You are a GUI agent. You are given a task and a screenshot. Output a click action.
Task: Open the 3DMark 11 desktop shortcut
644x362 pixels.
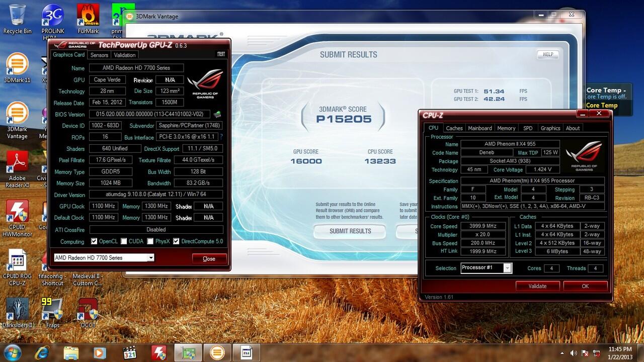17,68
